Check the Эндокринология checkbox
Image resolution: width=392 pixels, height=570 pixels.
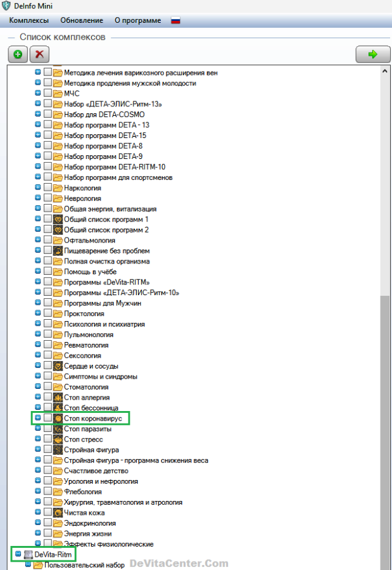click(47, 522)
